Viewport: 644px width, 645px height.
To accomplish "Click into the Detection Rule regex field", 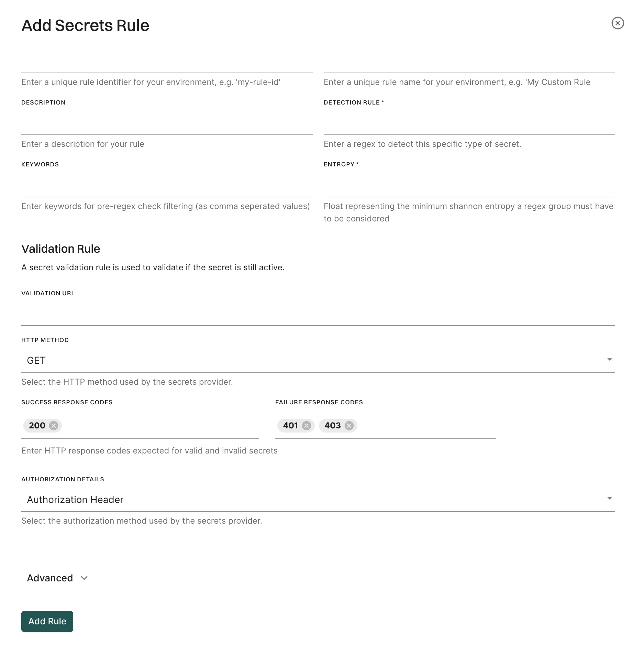I will click(469, 124).
